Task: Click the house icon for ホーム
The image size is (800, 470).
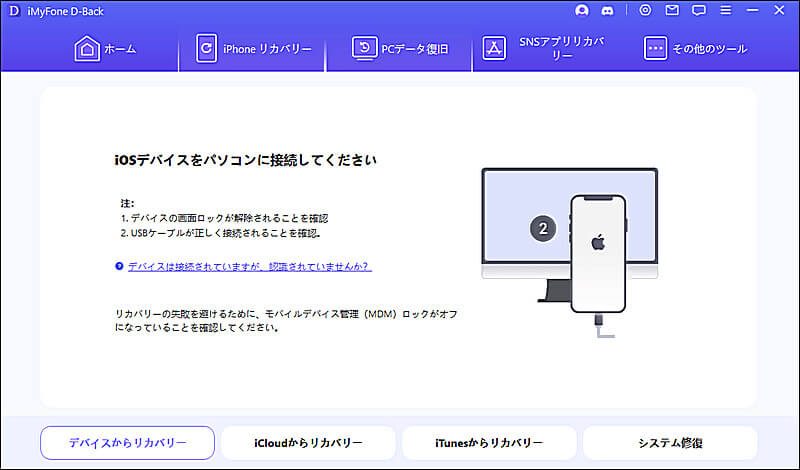Action: (87, 49)
